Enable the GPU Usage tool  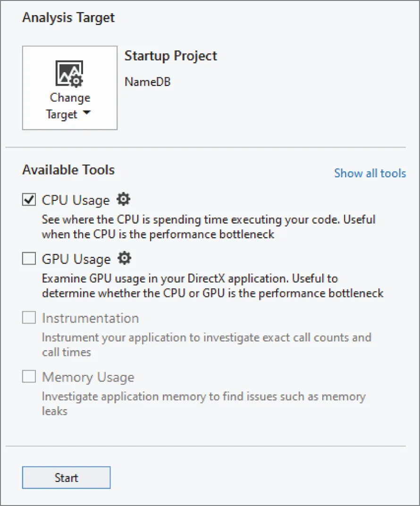click(x=28, y=258)
